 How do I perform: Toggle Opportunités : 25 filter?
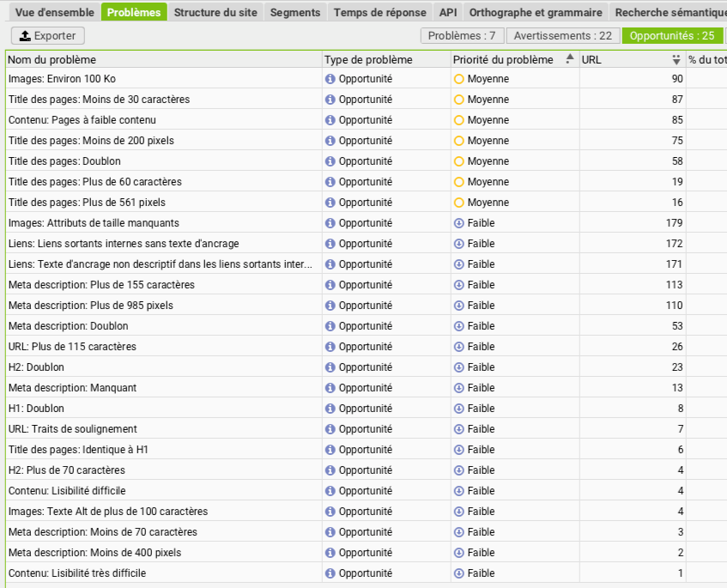coord(672,36)
